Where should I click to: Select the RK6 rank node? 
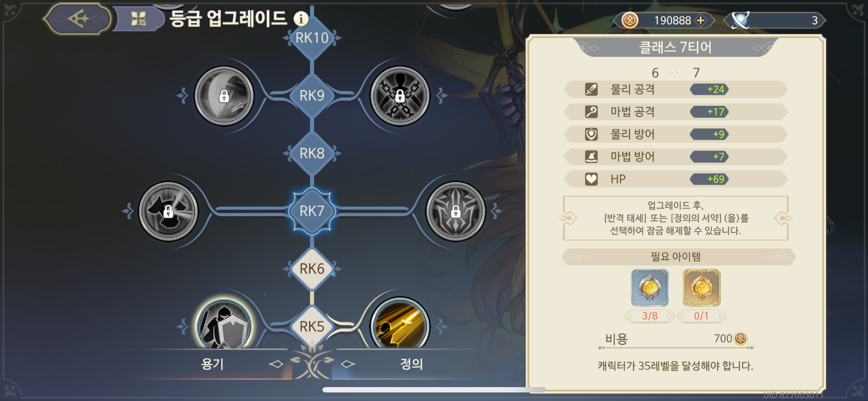[x=312, y=269]
